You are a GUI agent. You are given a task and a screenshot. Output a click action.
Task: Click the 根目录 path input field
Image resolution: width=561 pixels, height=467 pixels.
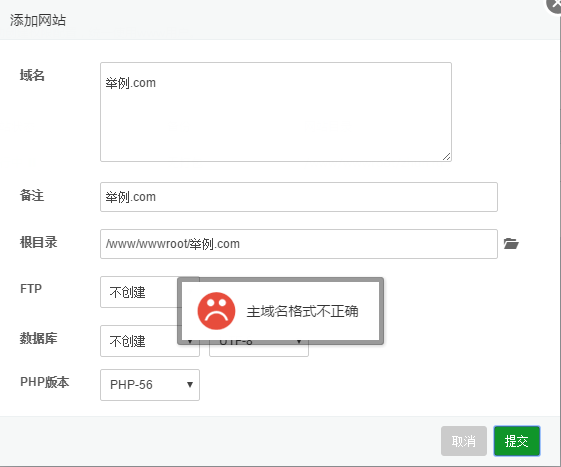click(x=299, y=244)
